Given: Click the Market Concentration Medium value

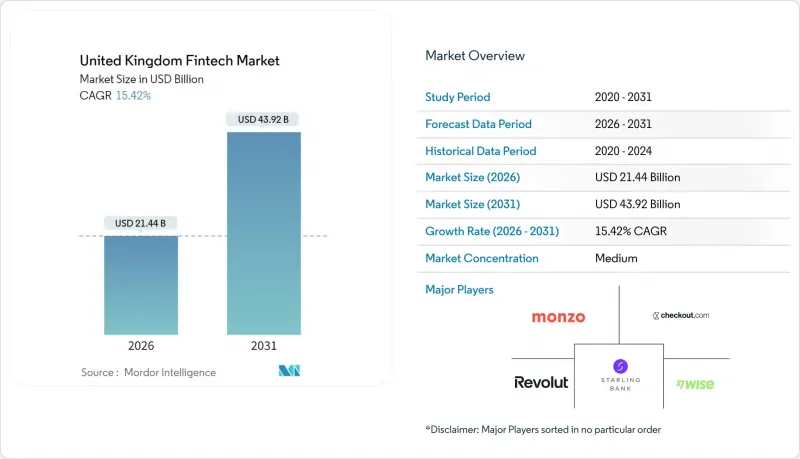Looking at the screenshot, I should [x=615, y=258].
